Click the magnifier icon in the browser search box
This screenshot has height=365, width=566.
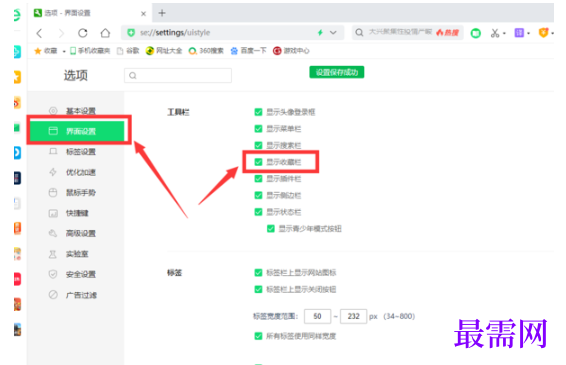pos(359,33)
